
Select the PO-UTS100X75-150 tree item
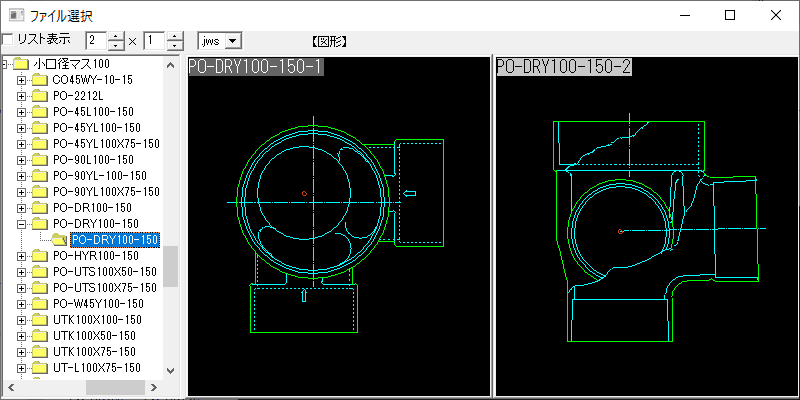105,288
